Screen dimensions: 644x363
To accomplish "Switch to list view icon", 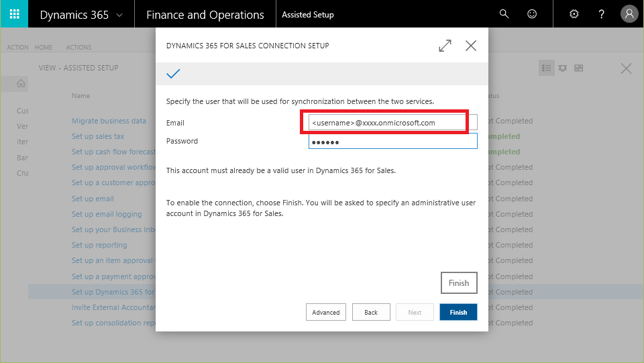I will pyautogui.click(x=546, y=68).
